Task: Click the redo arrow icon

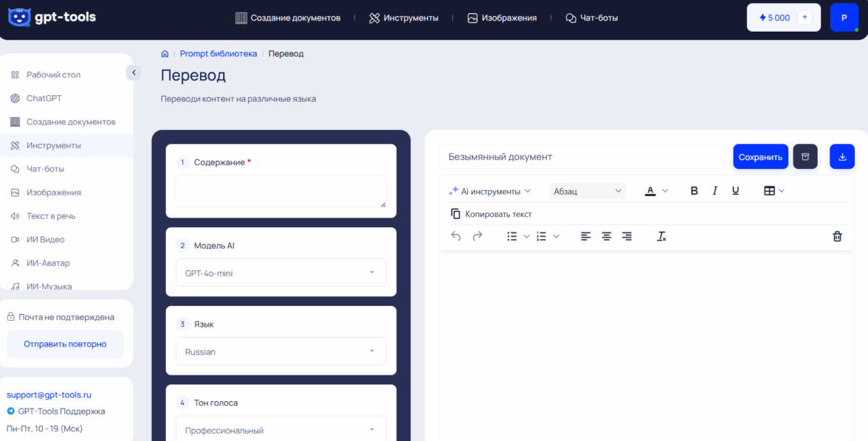Action: pyautogui.click(x=478, y=236)
